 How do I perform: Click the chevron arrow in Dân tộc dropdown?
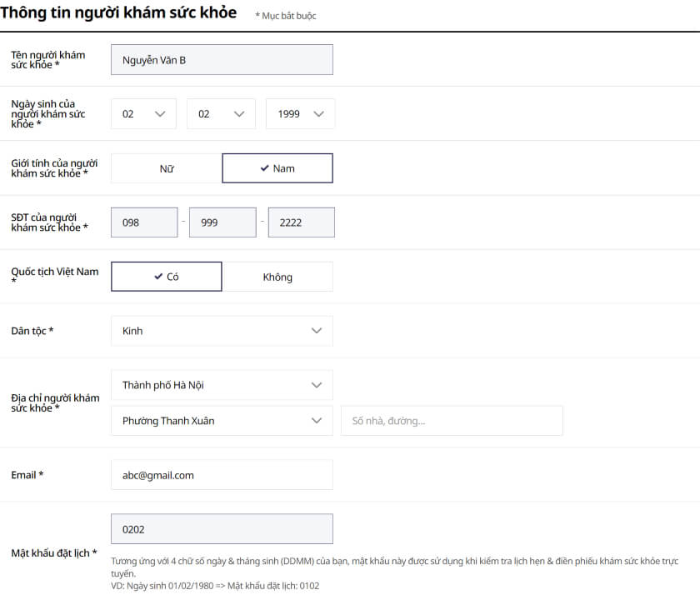pos(317,331)
